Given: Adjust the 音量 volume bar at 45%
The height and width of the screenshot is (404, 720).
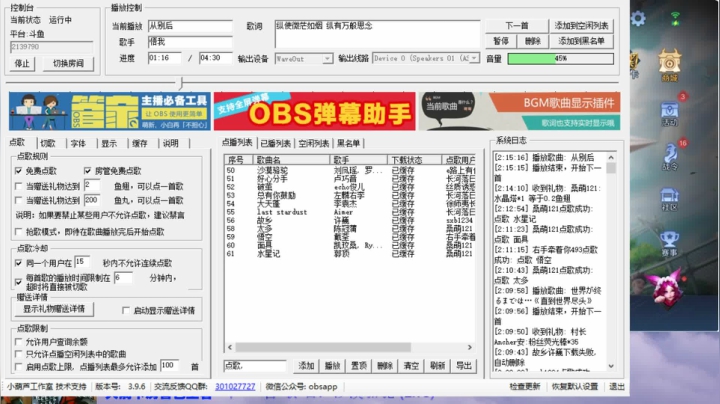Looking at the screenshot, I should pos(561,58).
